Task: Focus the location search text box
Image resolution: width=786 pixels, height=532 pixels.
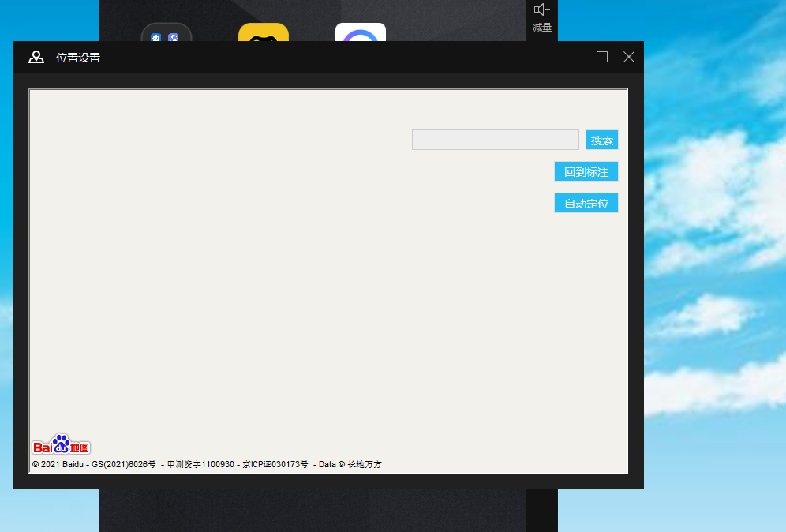Action: pyautogui.click(x=495, y=140)
